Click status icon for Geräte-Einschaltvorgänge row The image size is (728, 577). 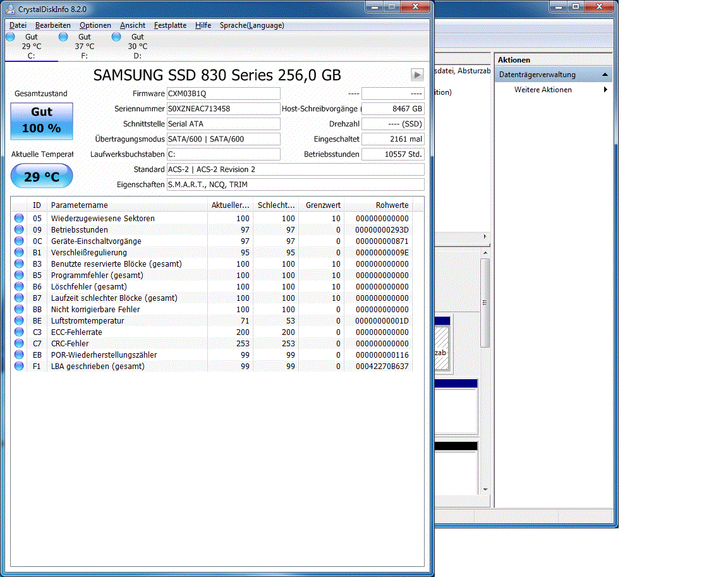click(x=19, y=241)
